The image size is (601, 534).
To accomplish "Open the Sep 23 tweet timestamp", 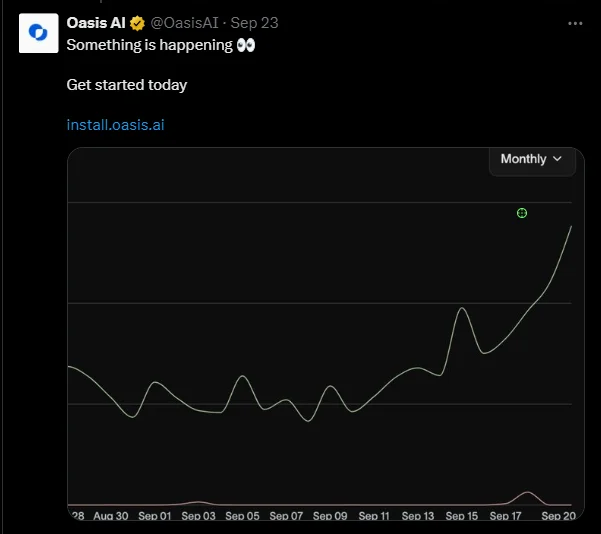I will (255, 23).
